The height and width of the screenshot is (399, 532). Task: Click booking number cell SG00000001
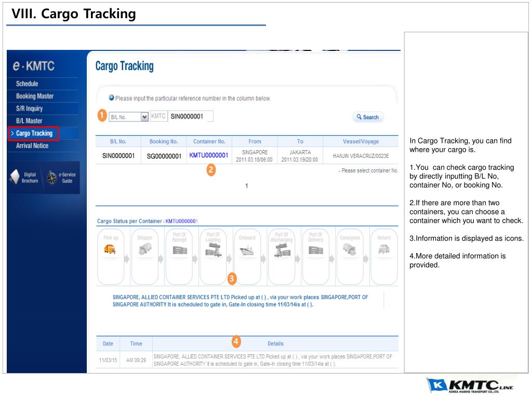coord(164,156)
